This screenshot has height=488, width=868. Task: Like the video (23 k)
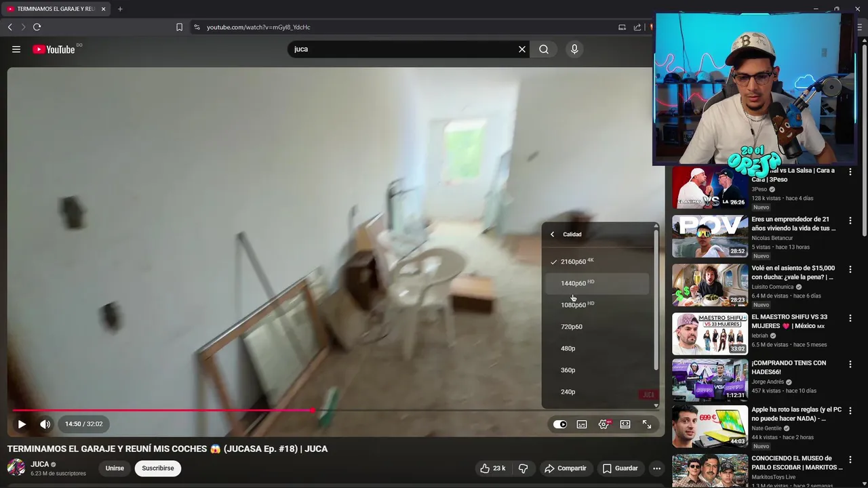(x=492, y=468)
